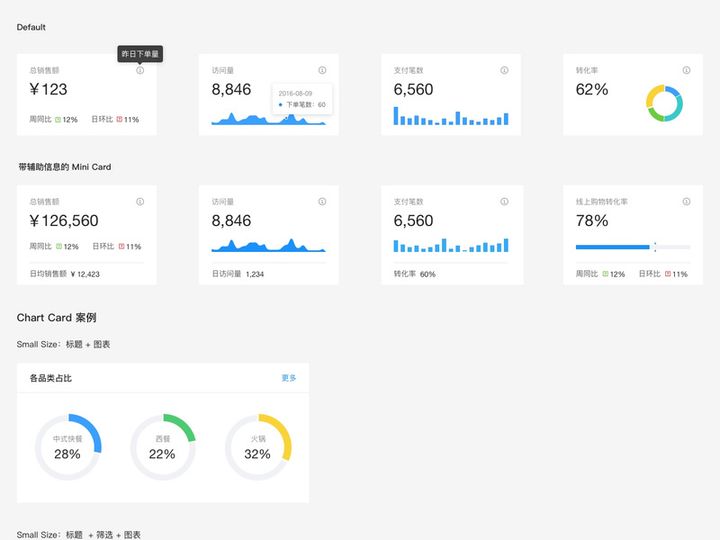Click the red 日环比 11% indicator on ¥126,560 card
This screenshot has width=720, height=540.
[x=129, y=247]
